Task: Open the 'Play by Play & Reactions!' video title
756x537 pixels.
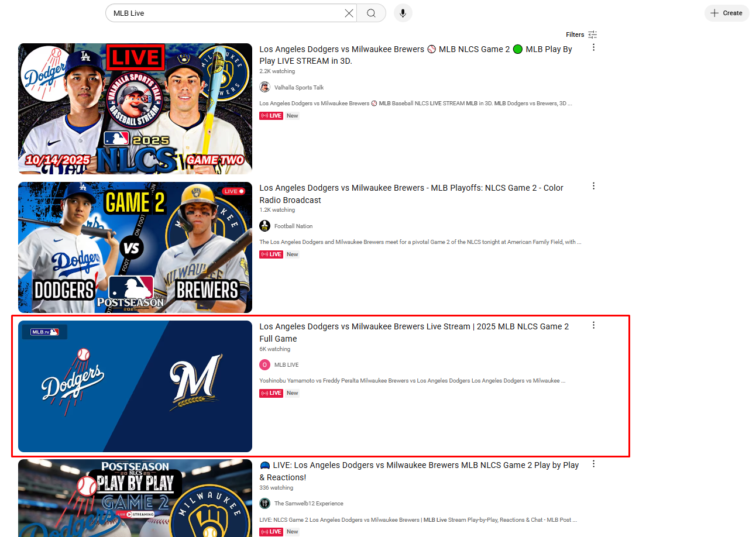Action: [419, 471]
